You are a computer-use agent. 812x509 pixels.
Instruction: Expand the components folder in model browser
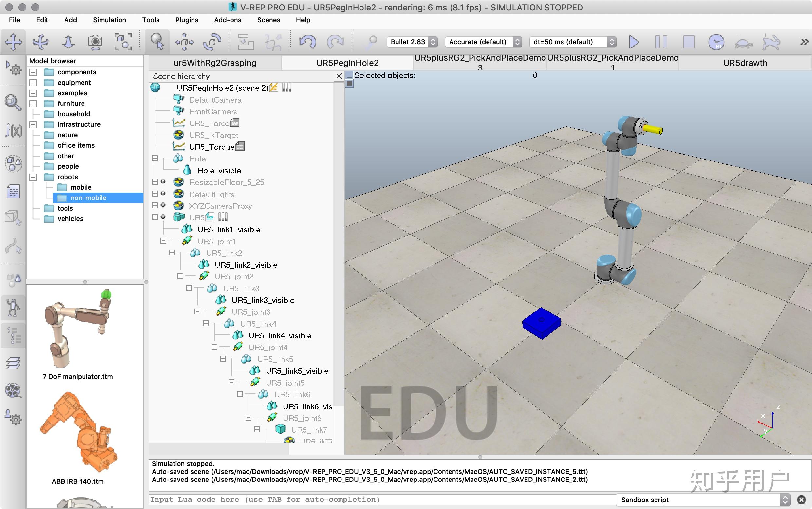(x=33, y=72)
